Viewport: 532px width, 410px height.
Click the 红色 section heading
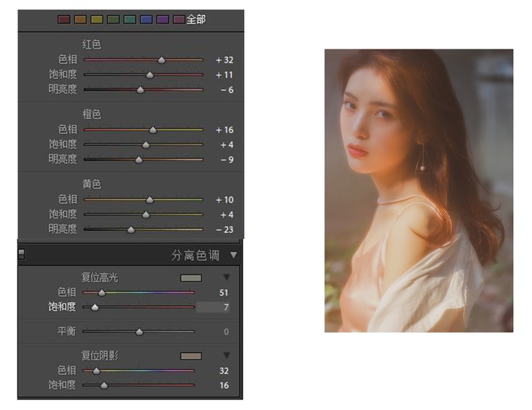click(92, 44)
